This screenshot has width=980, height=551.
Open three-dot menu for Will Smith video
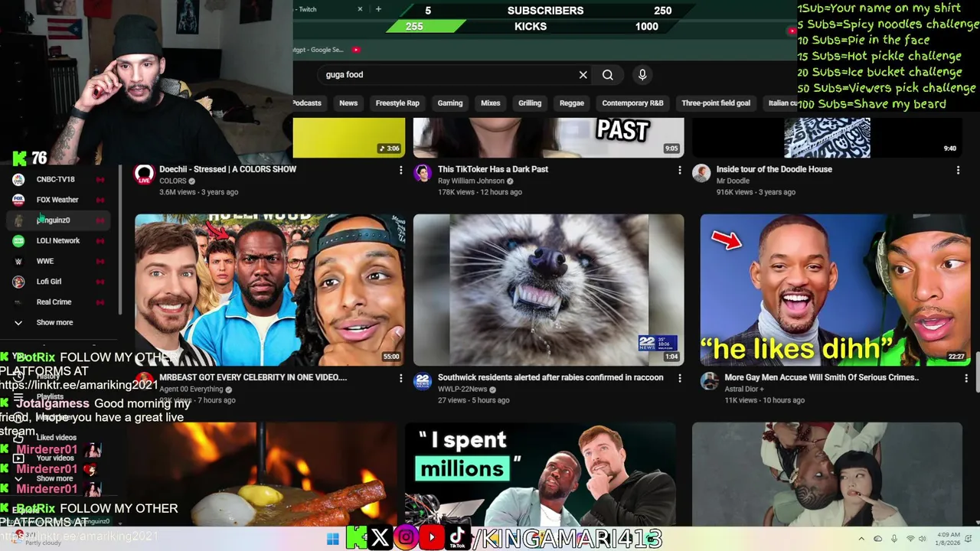(967, 378)
